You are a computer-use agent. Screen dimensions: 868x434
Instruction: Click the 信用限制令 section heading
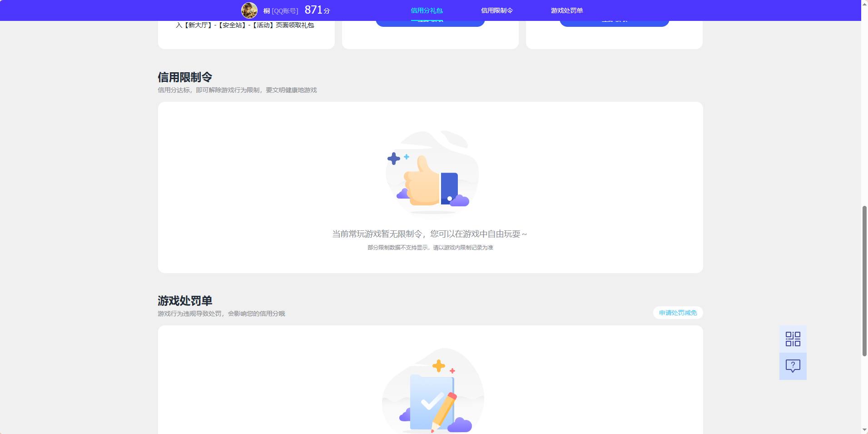(x=185, y=77)
